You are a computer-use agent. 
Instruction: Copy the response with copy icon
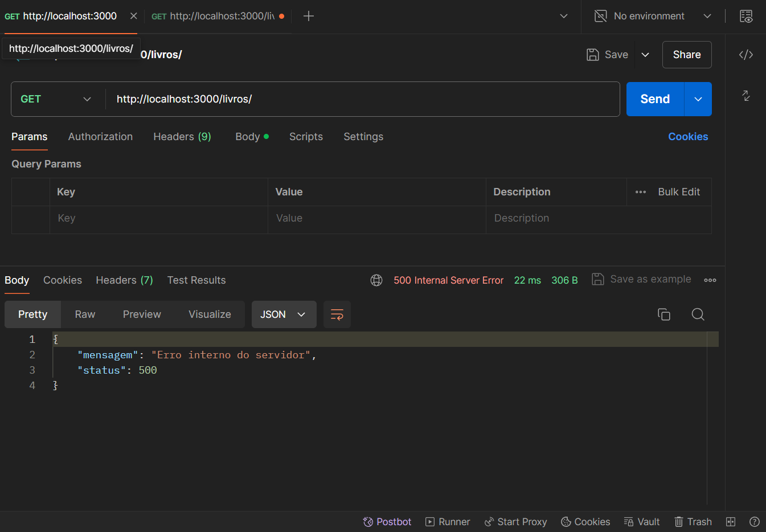click(x=664, y=314)
